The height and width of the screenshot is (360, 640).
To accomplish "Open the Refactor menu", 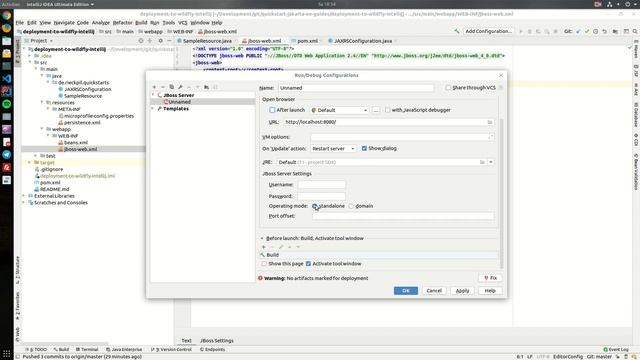I will pyautogui.click(x=122, y=23).
